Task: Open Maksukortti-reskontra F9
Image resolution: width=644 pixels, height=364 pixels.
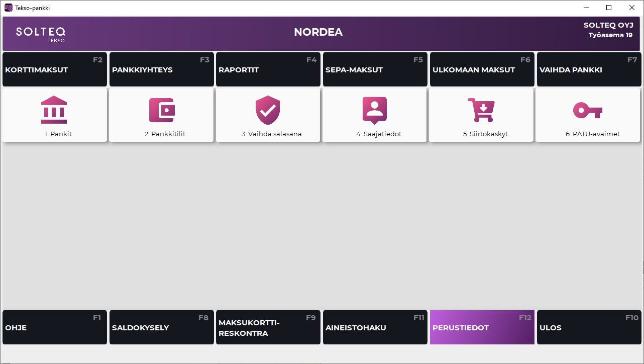Action: (268, 327)
